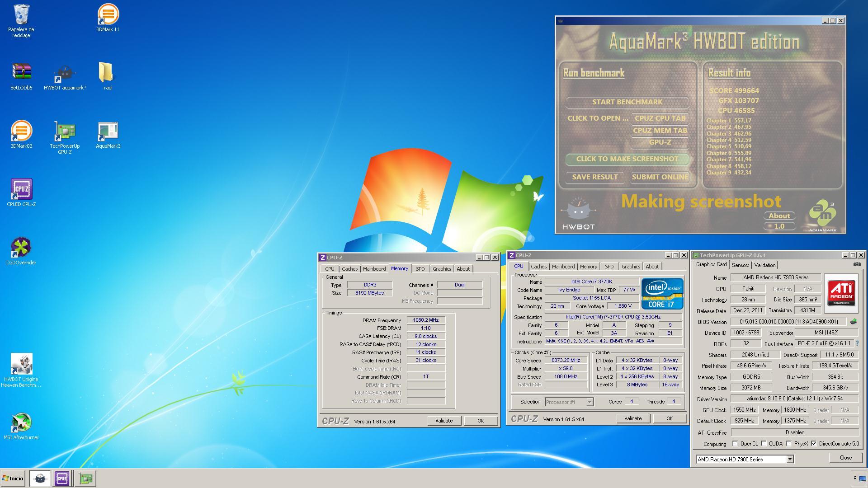Click the GPU-Z screenshot camera icon
Viewport: 868px width, 488px height.
click(x=857, y=265)
